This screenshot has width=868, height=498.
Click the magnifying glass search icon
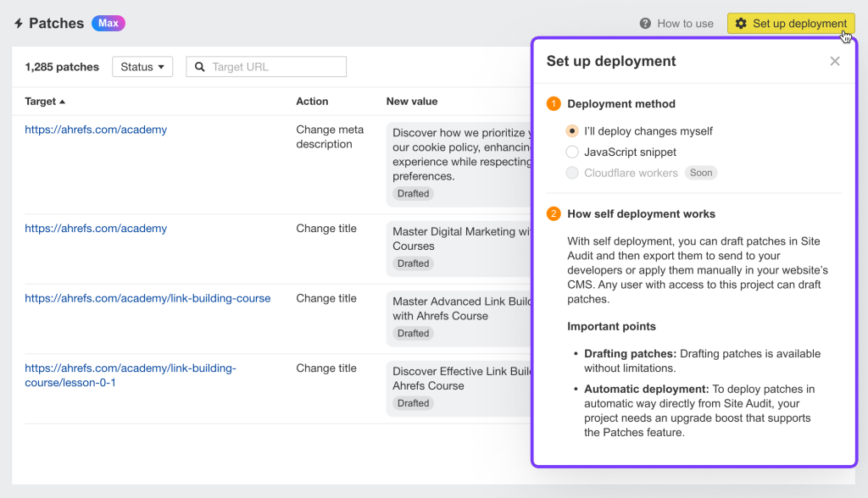[x=199, y=66]
